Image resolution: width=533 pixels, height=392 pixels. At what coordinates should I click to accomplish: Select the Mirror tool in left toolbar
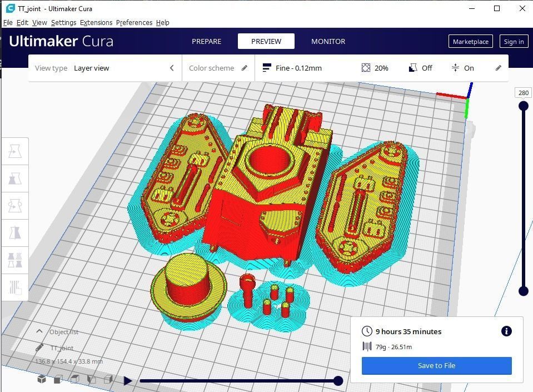coord(15,233)
